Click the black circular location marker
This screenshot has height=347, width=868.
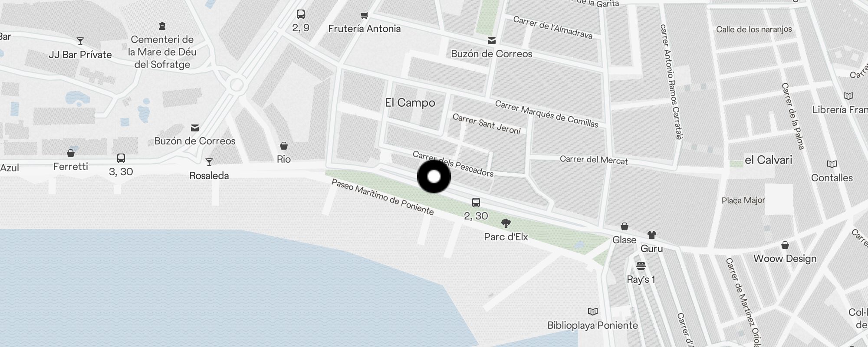(434, 177)
